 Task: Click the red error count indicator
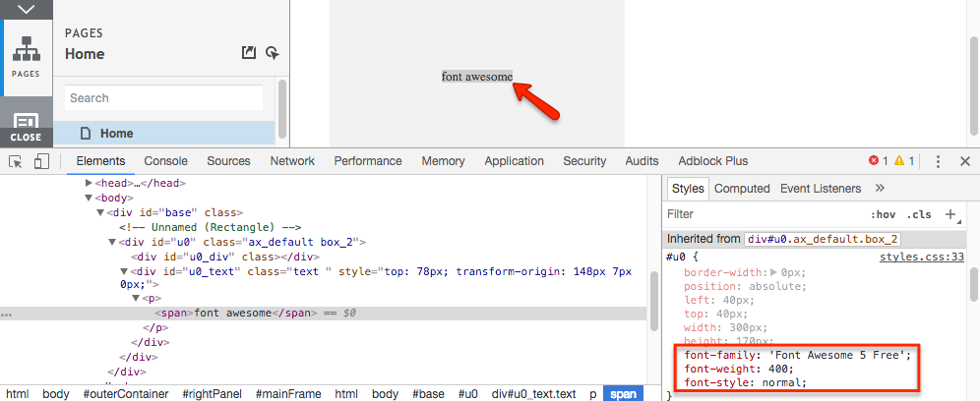pos(878,161)
